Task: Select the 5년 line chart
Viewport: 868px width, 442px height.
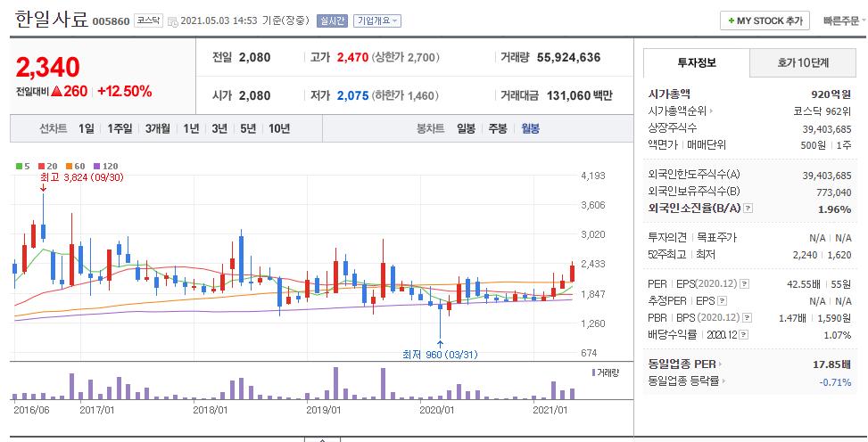Action: 248,128
